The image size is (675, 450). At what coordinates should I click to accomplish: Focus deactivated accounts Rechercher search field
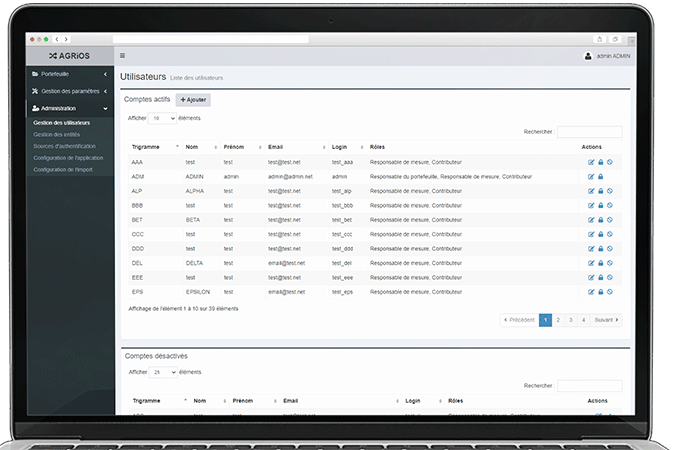pos(589,386)
